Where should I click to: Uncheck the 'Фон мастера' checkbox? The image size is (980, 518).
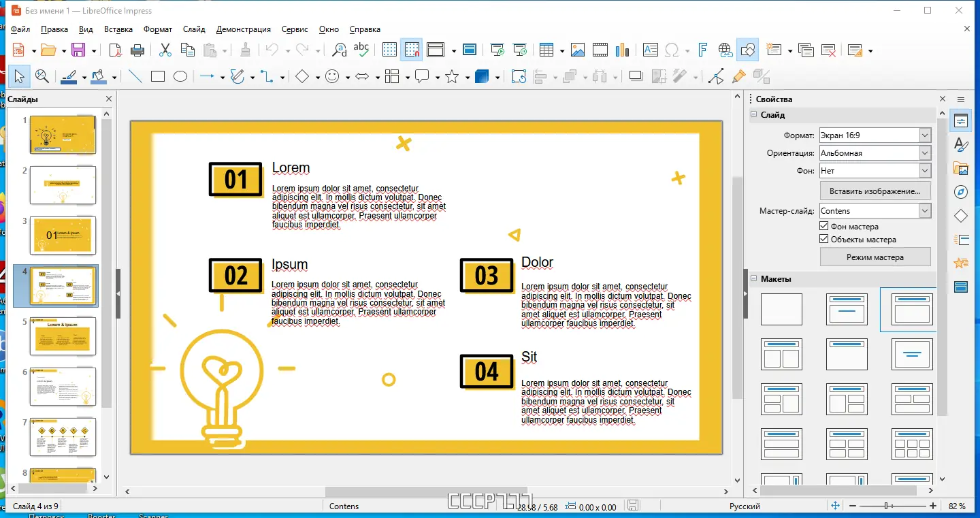825,227
